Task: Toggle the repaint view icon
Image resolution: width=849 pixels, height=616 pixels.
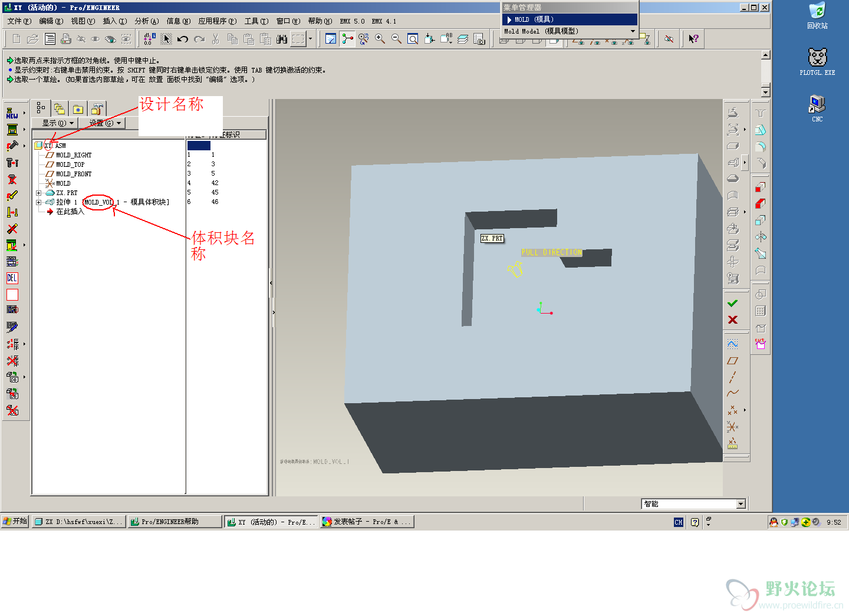Action: (331, 39)
